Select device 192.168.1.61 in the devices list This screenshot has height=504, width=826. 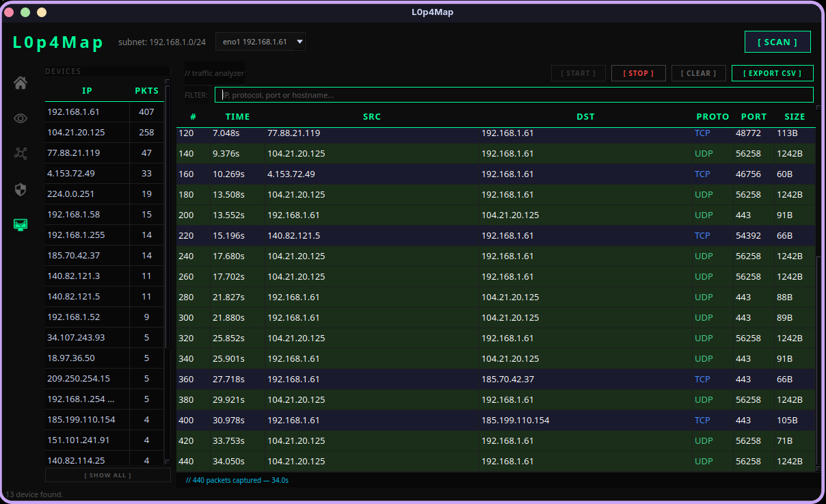pyautogui.click(x=105, y=111)
